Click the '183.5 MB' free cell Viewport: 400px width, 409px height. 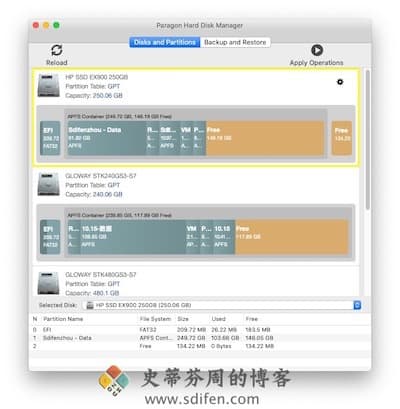click(258, 330)
